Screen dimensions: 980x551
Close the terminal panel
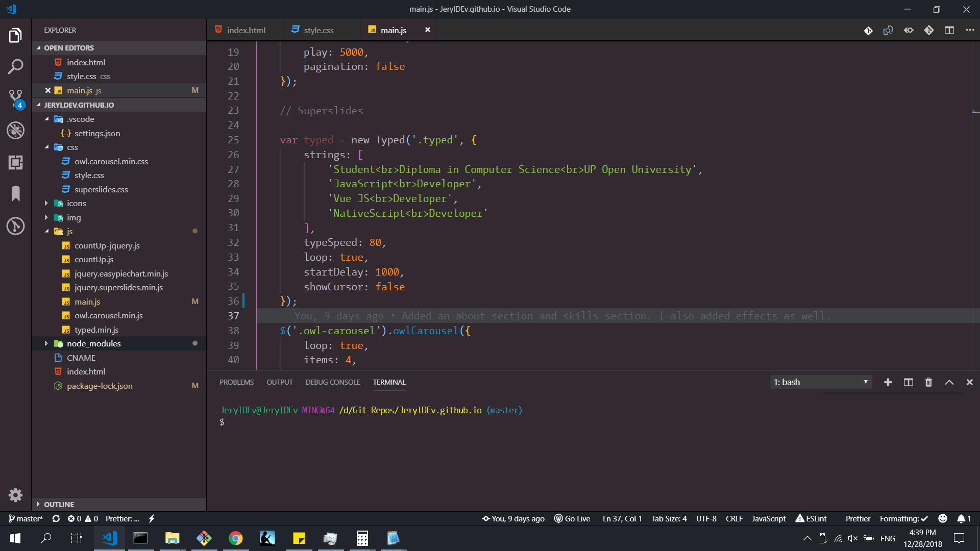(970, 382)
